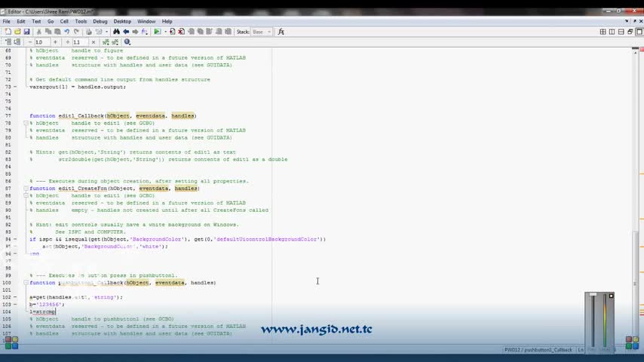Open editor actions menu small arrow

coord(627,21)
